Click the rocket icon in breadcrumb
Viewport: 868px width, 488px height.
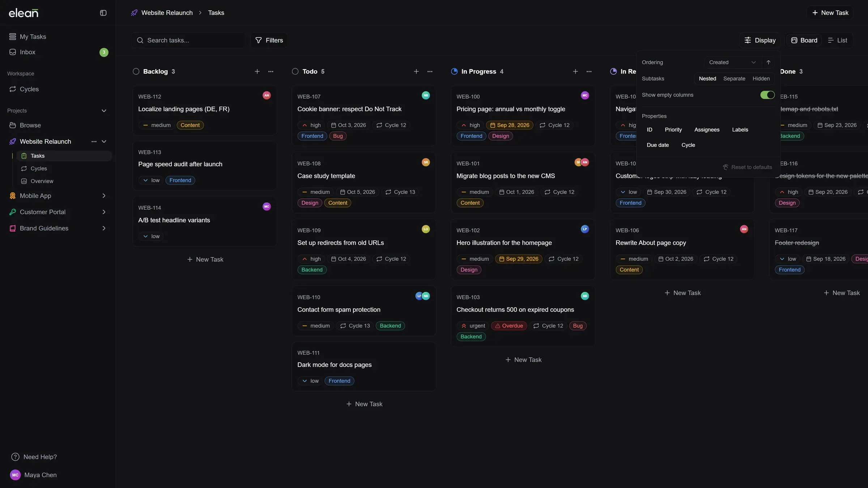tap(134, 13)
